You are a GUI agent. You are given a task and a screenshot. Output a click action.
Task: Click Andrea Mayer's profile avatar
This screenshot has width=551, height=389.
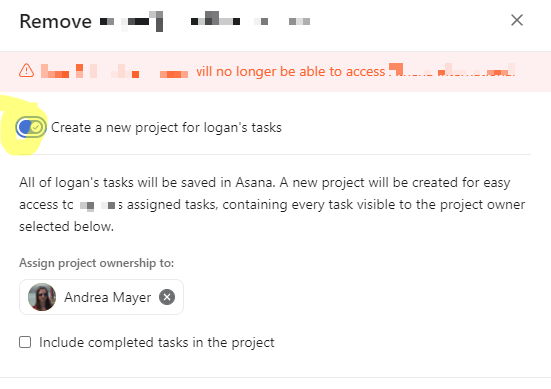coord(42,297)
